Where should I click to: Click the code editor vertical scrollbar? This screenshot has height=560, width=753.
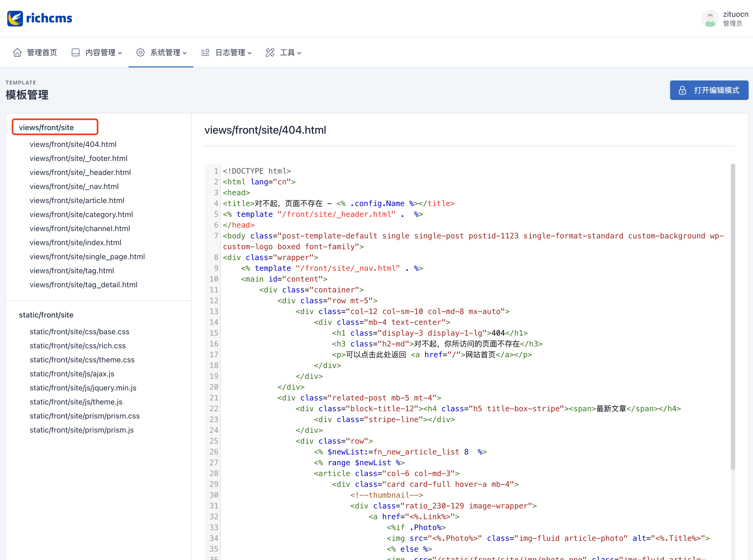click(x=733, y=317)
